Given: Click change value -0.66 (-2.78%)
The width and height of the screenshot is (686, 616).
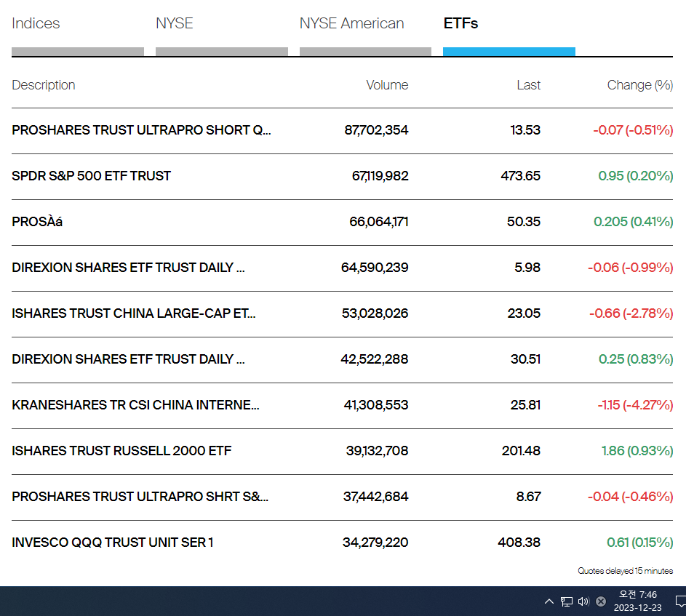Looking at the screenshot, I should (x=631, y=313).
